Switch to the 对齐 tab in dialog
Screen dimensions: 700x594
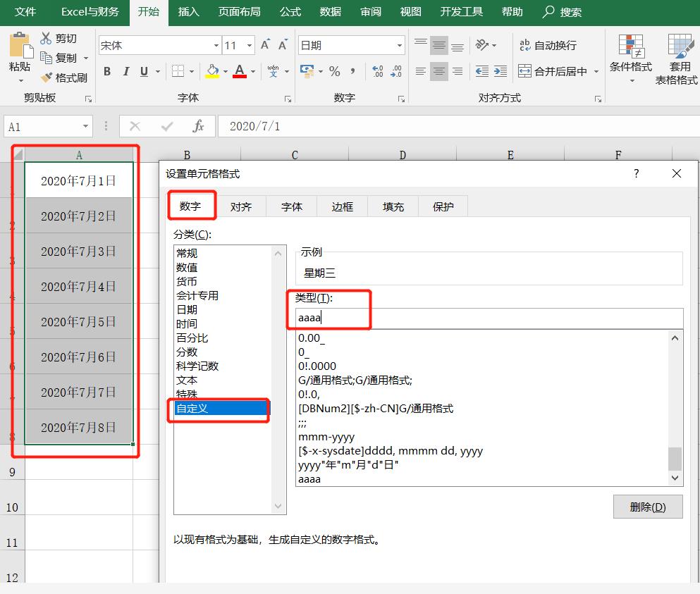(x=242, y=206)
